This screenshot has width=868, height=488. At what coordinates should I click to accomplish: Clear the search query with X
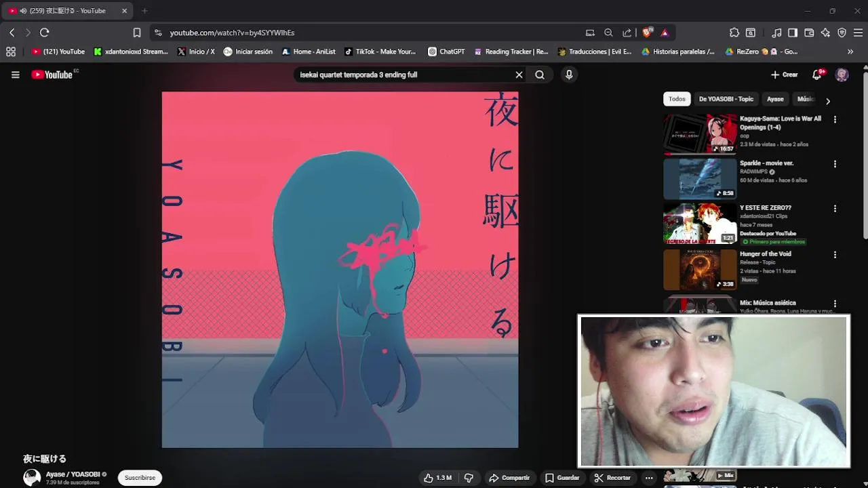[x=519, y=75]
